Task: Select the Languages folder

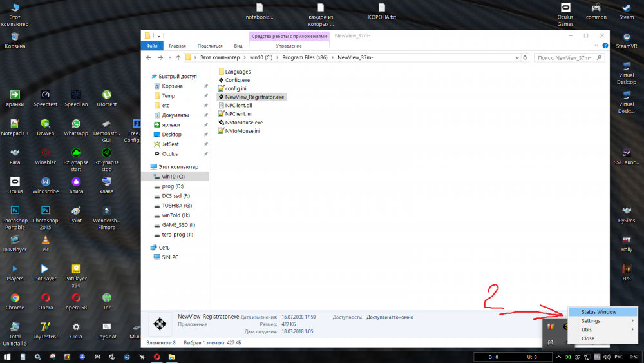Action: point(234,72)
